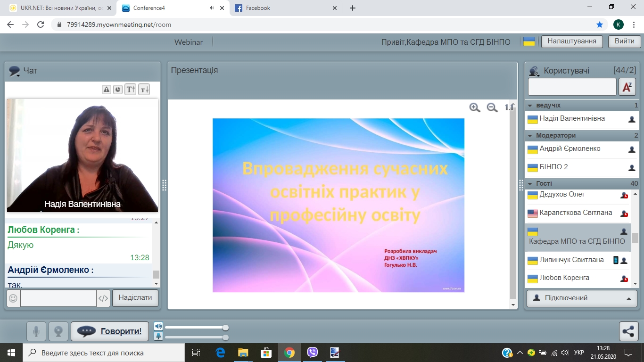Image resolution: width=644 pixels, height=362 pixels.
Task: Switch to the UKR.NET browser tab
Action: coord(57,8)
